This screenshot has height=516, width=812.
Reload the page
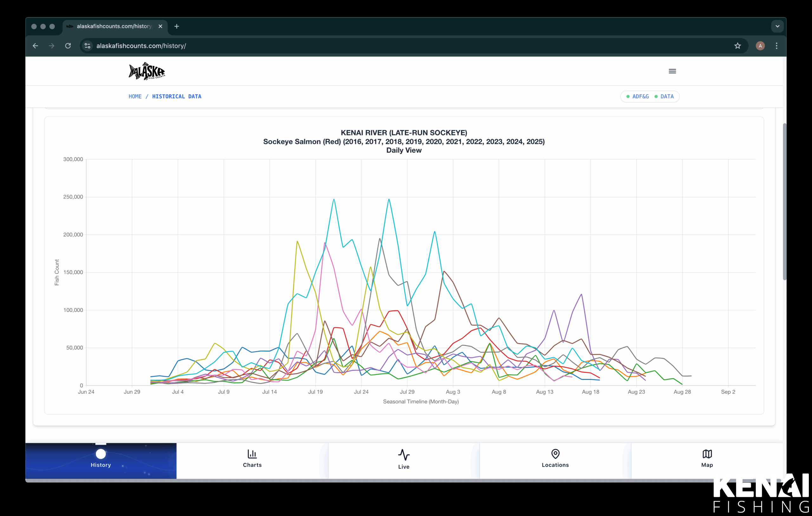pyautogui.click(x=68, y=46)
